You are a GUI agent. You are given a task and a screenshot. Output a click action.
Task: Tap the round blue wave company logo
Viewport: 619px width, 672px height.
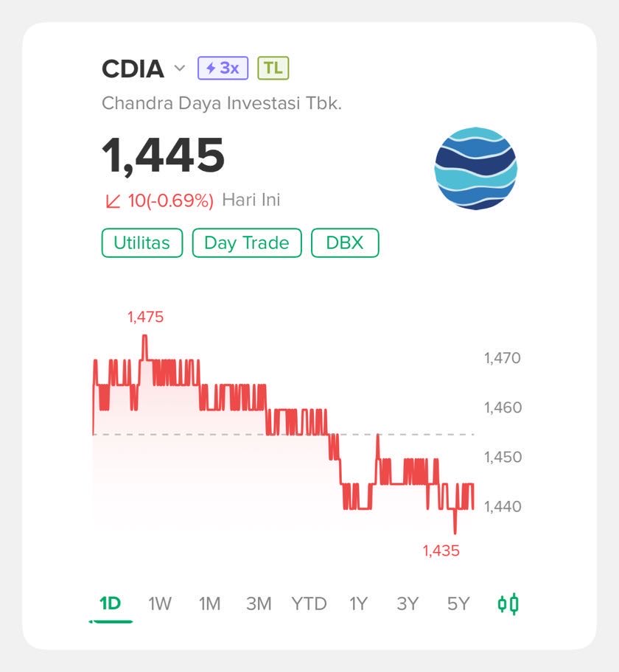pos(476,169)
